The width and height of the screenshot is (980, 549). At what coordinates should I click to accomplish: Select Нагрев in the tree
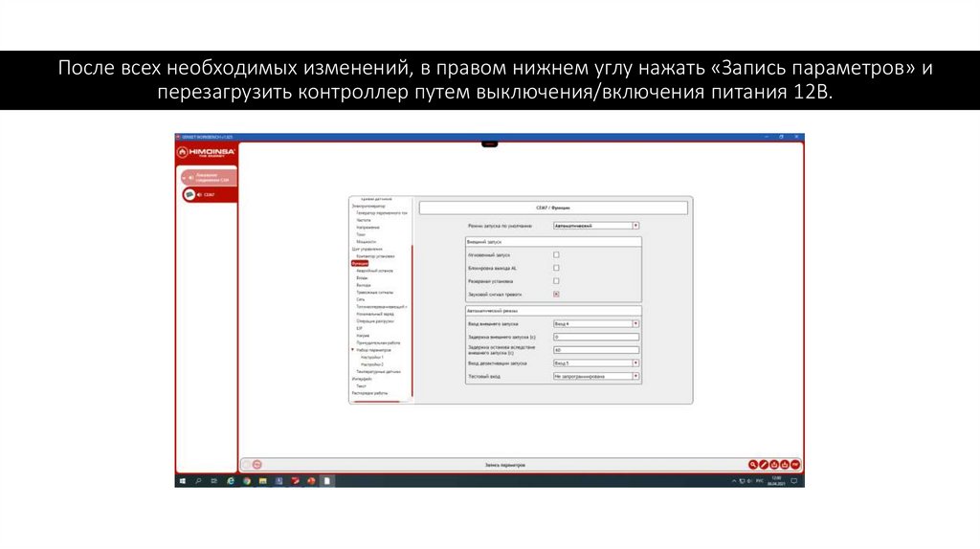pos(363,336)
